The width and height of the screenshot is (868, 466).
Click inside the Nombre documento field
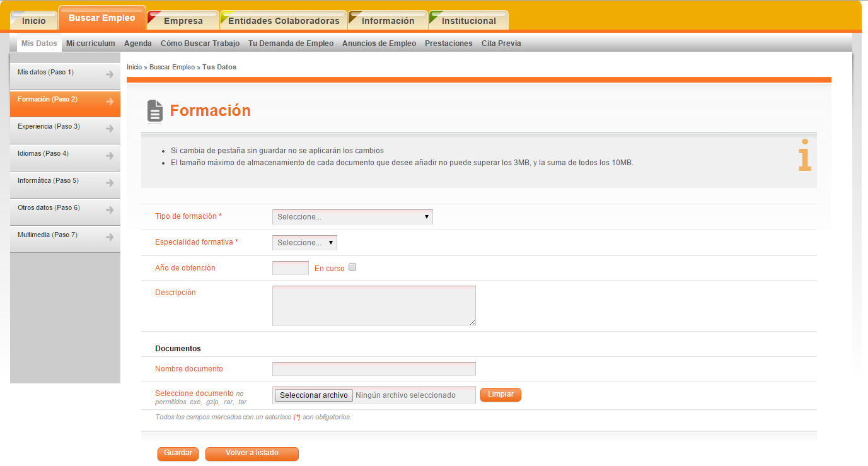pos(373,368)
